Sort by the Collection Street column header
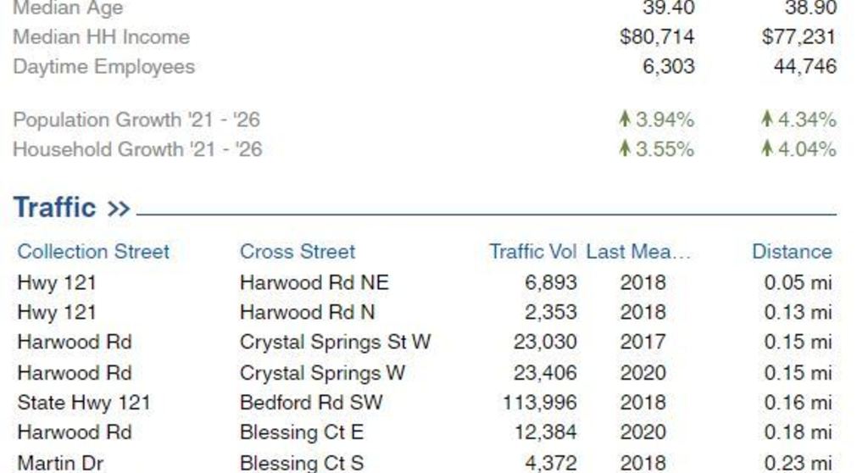This screenshot has width=868, height=473. click(93, 252)
